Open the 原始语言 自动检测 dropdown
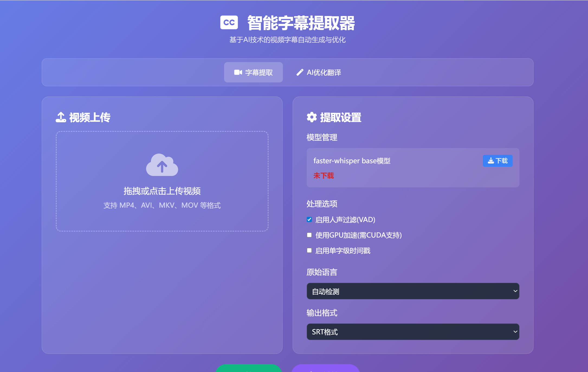Image resolution: width=588 pixels, height=372 pixels. 412,291
